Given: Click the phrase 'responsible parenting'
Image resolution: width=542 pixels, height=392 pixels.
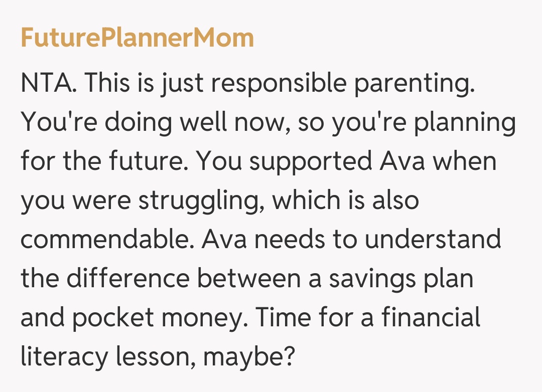Looking at the screenshot, I should pos(341,84).
